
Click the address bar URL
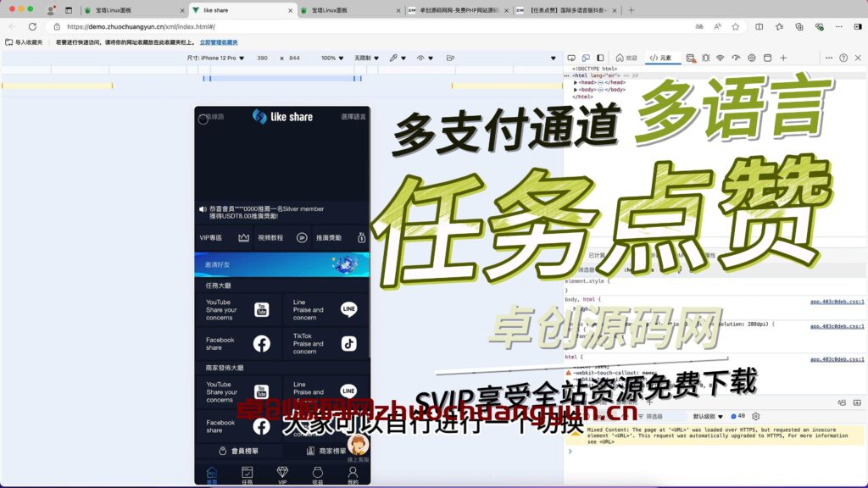click(x=141, y=26)
